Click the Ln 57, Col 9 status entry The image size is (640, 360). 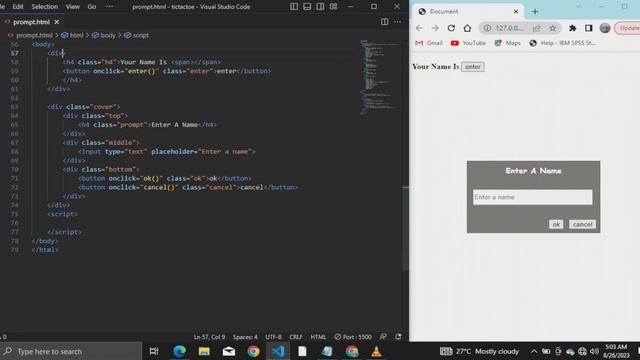pyautogui.click(x=209, y=337)
